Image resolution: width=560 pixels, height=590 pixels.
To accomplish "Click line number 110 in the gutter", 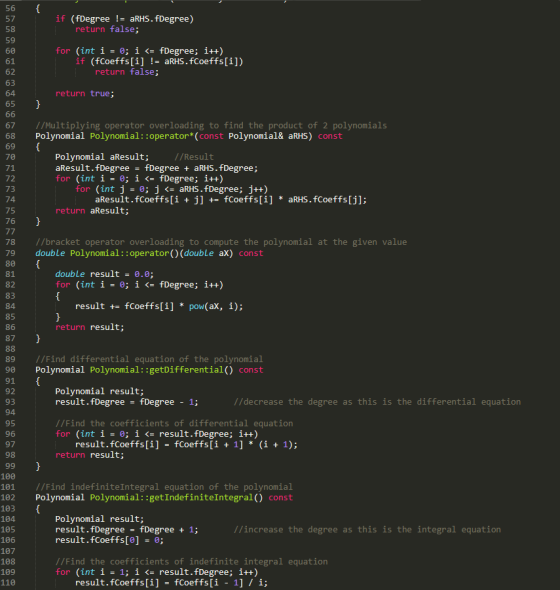I will pos(8,582).
